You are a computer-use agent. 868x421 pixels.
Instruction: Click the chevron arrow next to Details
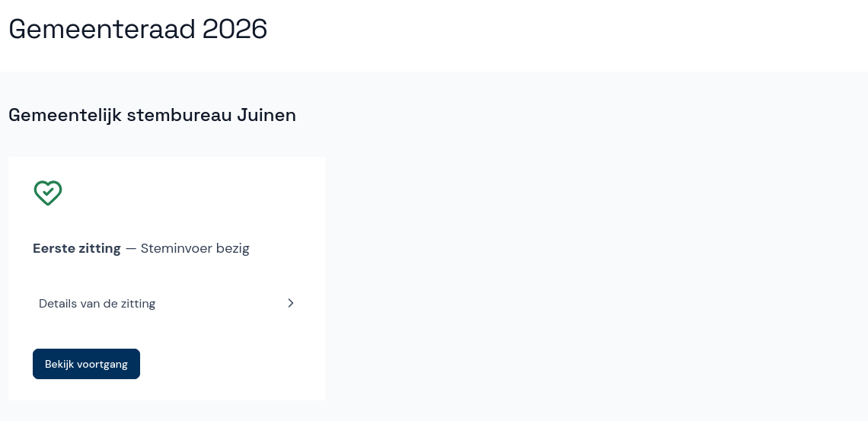(290, 303)
